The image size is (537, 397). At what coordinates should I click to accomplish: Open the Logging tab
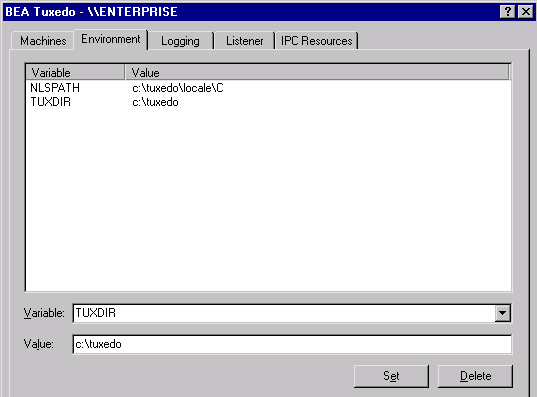tap(180, 41)
